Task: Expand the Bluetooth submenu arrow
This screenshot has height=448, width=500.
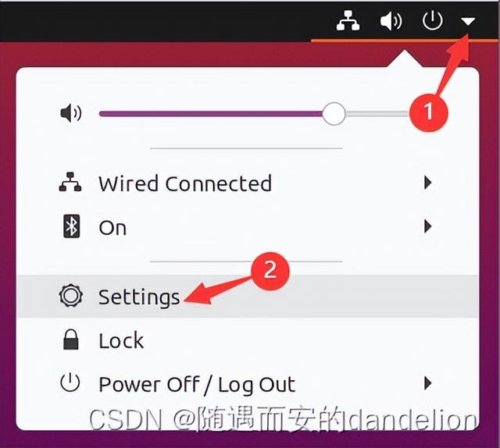Action: point(427,226)
